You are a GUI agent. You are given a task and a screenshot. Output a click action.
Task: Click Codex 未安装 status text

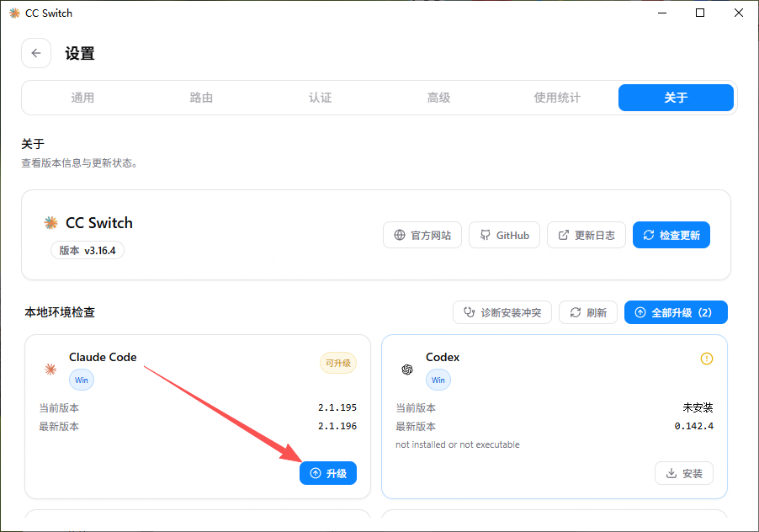point(698,407)
